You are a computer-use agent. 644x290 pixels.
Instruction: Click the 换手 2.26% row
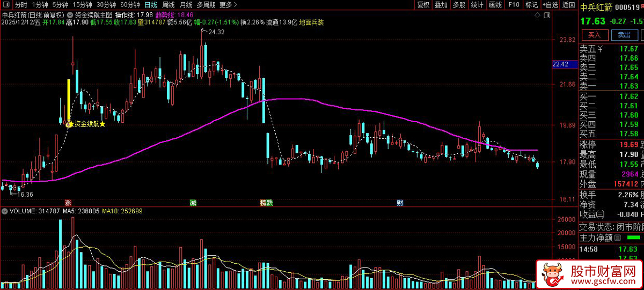(611, 195)
